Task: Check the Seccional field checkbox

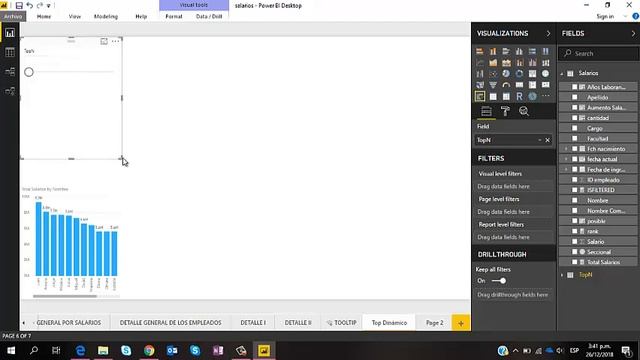Action: pyautogui.click(x=575, y=252)
